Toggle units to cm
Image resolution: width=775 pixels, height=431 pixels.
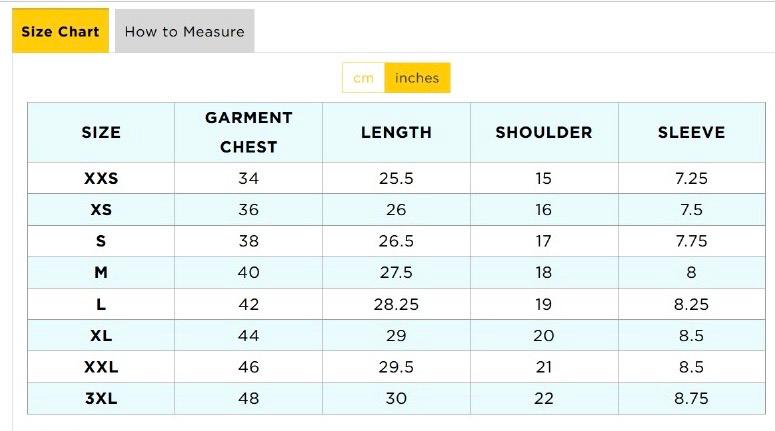(363, 78)
